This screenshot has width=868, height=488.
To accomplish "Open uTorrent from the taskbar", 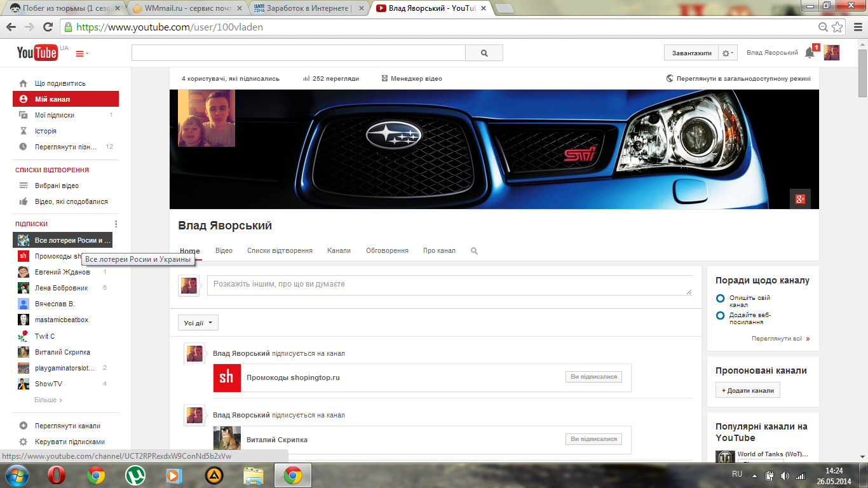I will pos(135,475).
